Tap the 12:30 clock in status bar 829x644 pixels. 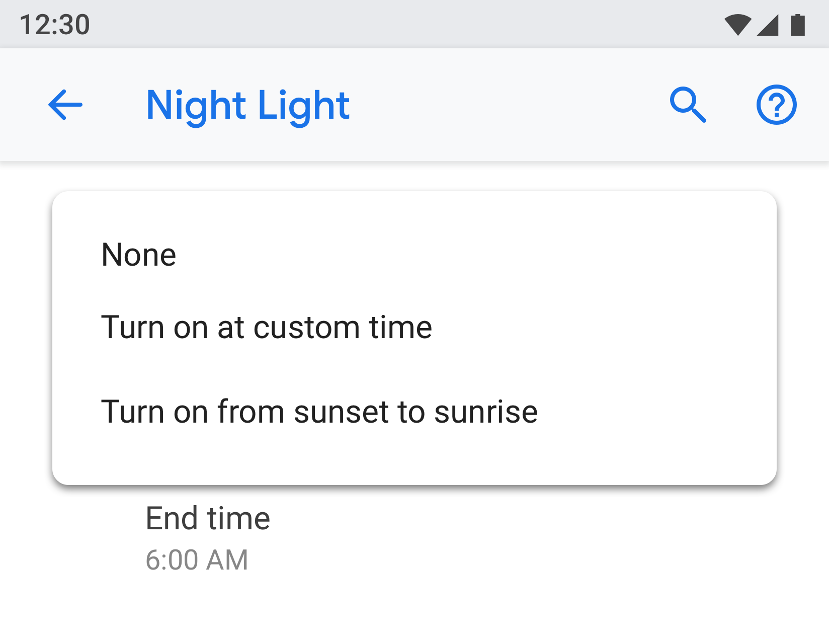click(x=55, y=25)
